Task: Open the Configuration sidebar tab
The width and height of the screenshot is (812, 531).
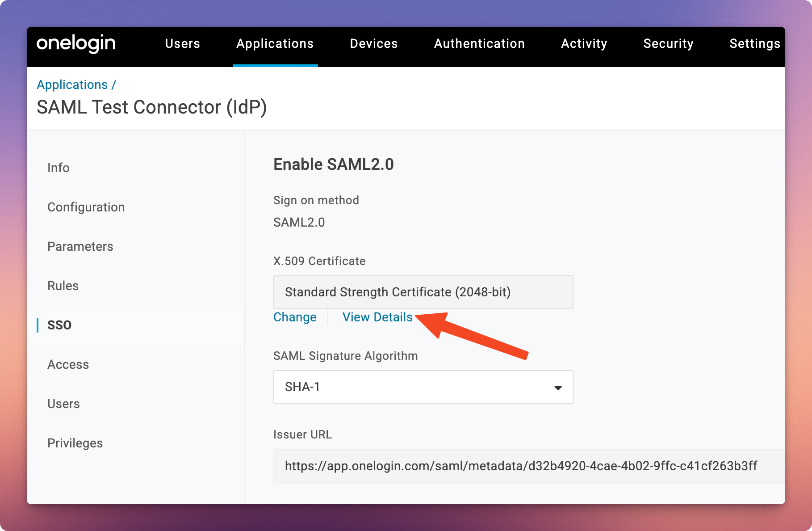Action: (x=86, y=207)
